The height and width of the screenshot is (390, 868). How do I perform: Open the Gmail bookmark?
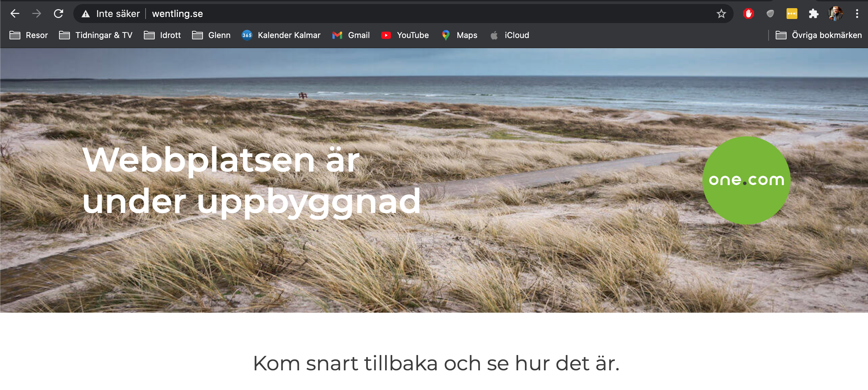[x=351, y=35]
